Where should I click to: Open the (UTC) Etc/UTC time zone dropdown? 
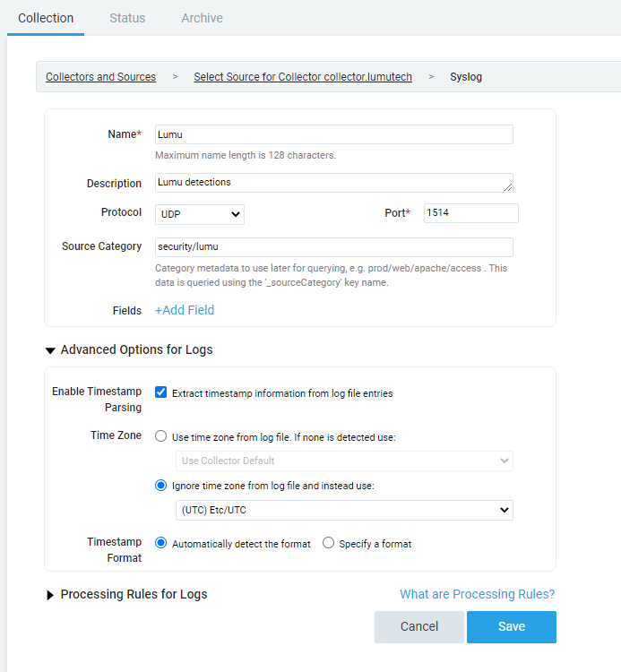tap(344, 510)
